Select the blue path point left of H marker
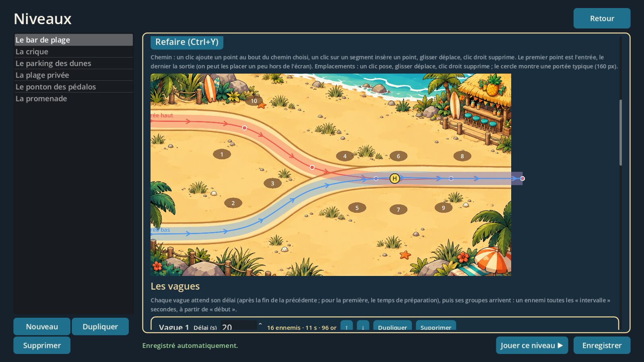 376,179
